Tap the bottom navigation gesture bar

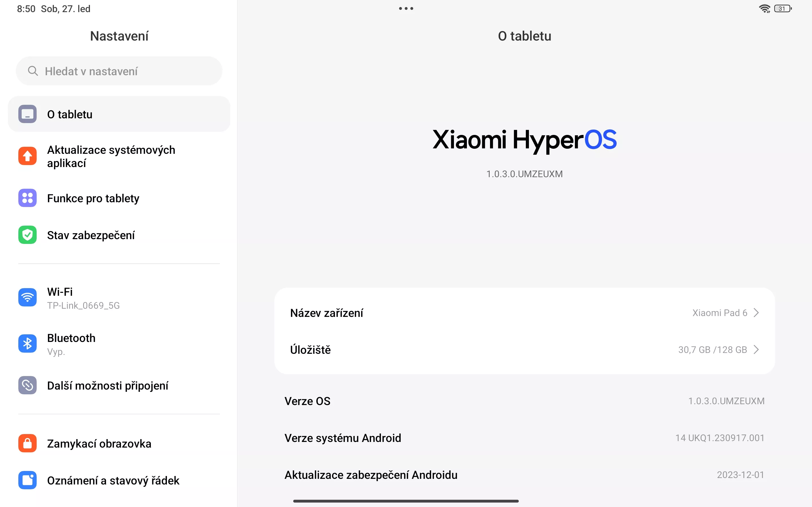(406, 501)
